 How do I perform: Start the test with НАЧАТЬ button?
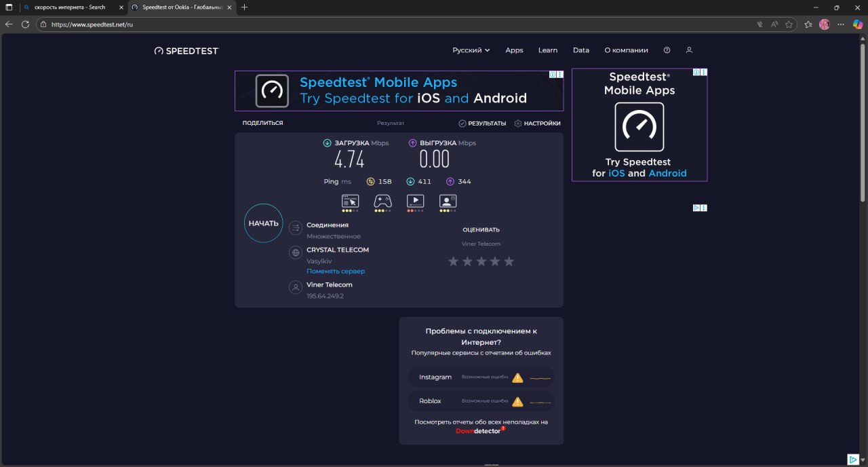tap(263, 223)
